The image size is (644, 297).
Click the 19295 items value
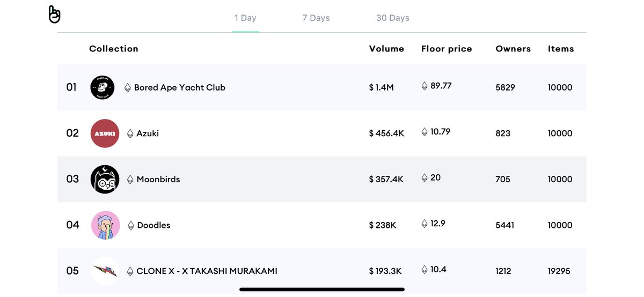click(559, 271)
